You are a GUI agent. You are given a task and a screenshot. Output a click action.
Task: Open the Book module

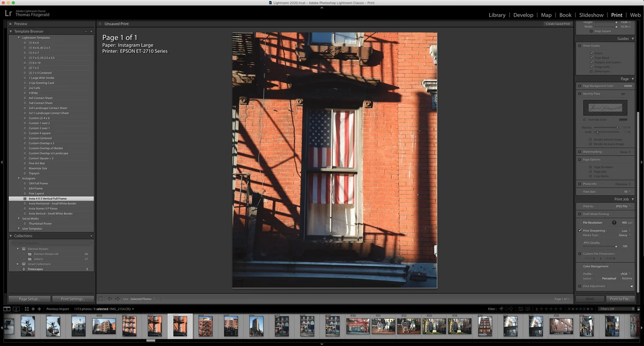(565, 15)
